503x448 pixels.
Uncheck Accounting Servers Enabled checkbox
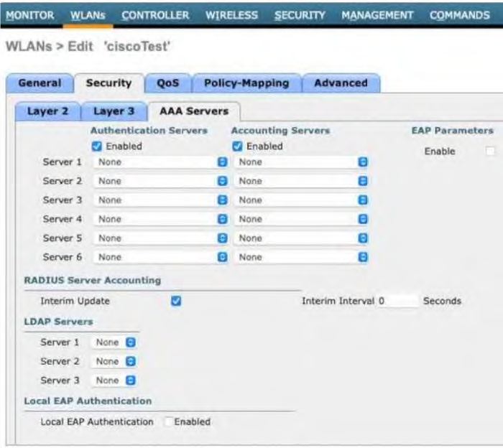tap(237, 146)
